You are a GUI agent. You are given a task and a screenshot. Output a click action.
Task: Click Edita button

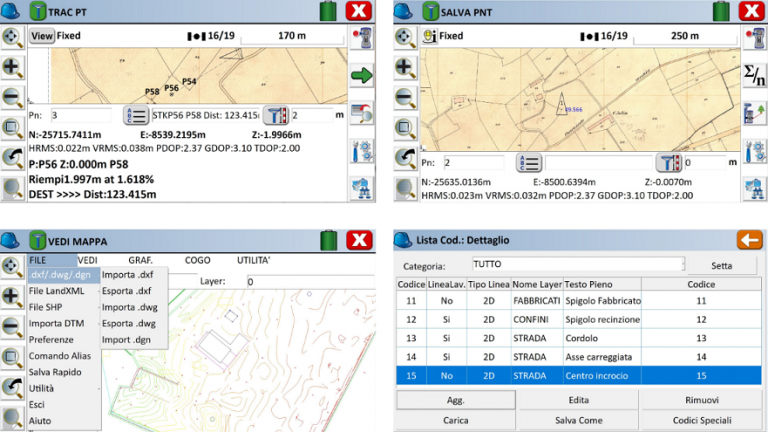pyautogui.click(x=578, y=400)
